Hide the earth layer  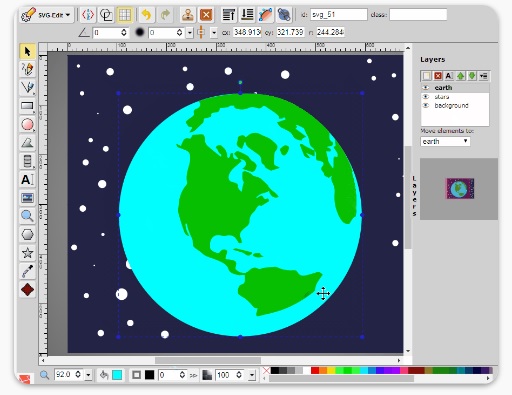coord(426,88)
